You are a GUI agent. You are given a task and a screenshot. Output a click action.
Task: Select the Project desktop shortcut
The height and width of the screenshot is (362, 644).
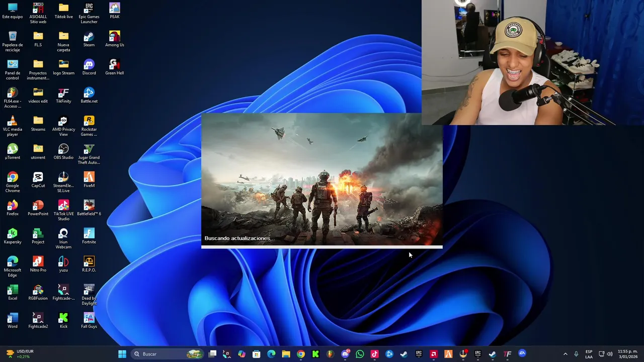coord(38,236)
